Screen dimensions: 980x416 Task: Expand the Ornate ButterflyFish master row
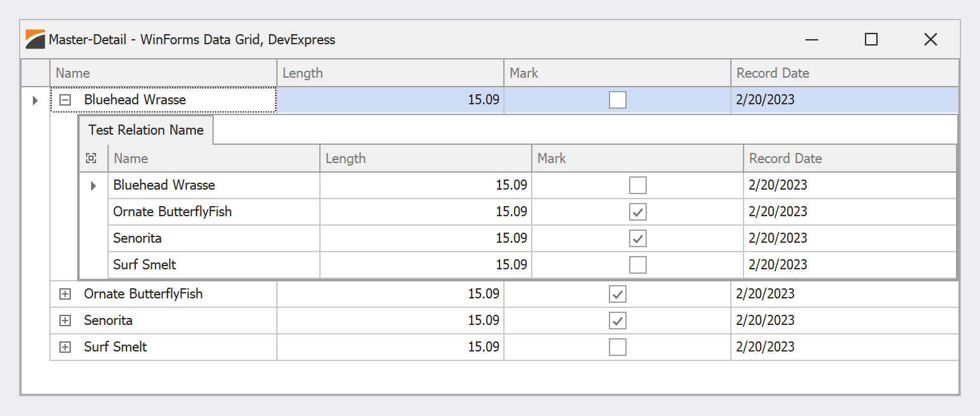click(64, 294)
